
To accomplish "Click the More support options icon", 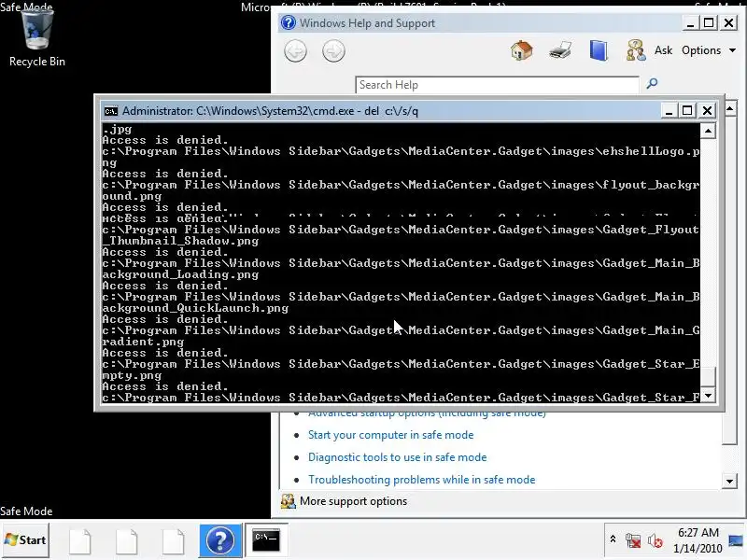I will (289, 501).
